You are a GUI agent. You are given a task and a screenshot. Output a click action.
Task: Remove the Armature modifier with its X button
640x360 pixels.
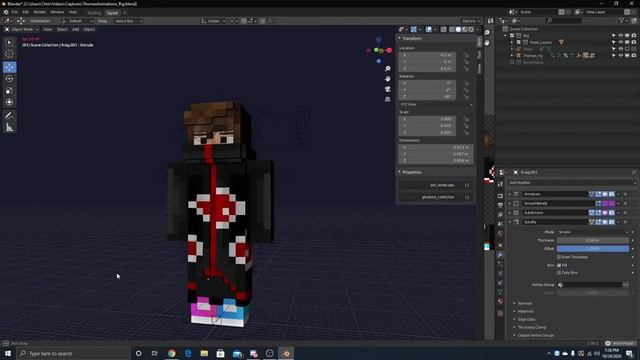pyautogui.click(x=625, y=194)
